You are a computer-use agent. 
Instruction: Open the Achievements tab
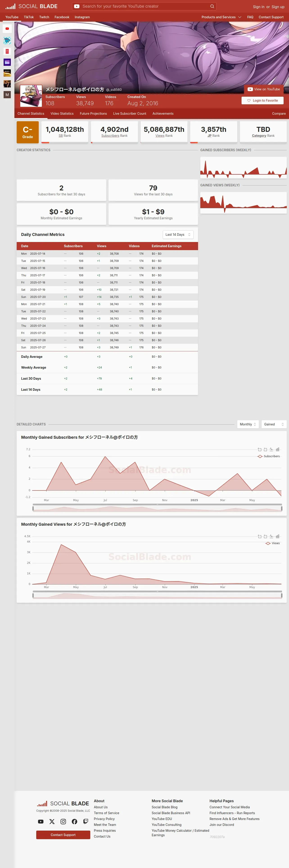pyautogui.click(x=163, y=114)
